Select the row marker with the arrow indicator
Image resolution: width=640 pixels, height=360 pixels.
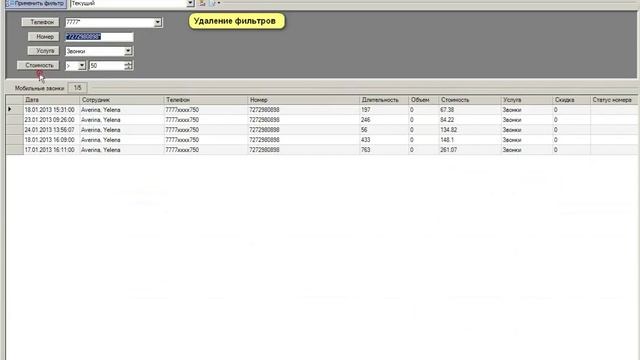pos(14,110)
